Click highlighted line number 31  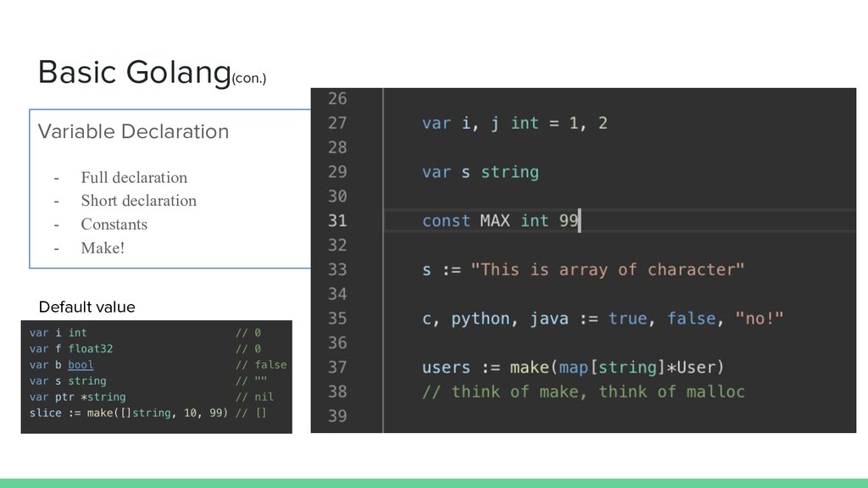pyautogui.click(x=337, y=221)
